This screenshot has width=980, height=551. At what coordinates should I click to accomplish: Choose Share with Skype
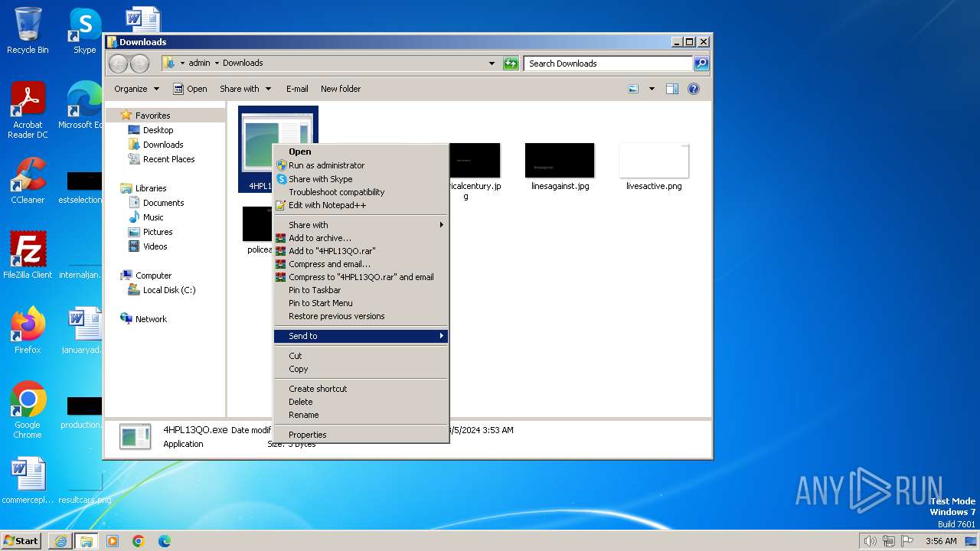[x=361, y=179]
